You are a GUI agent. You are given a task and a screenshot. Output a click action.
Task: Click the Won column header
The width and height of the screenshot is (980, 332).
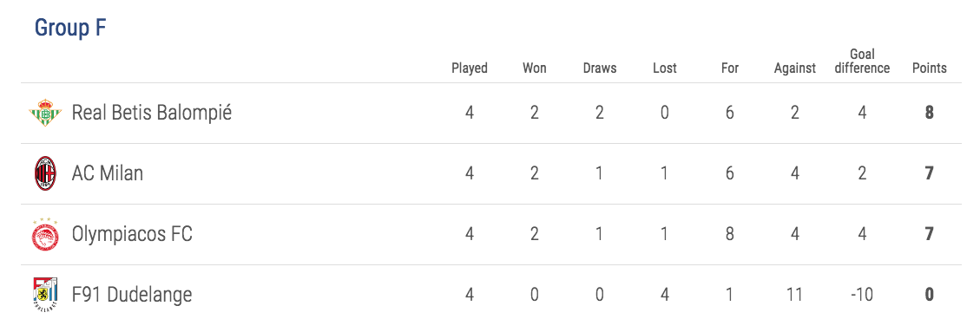pos(535,68)
